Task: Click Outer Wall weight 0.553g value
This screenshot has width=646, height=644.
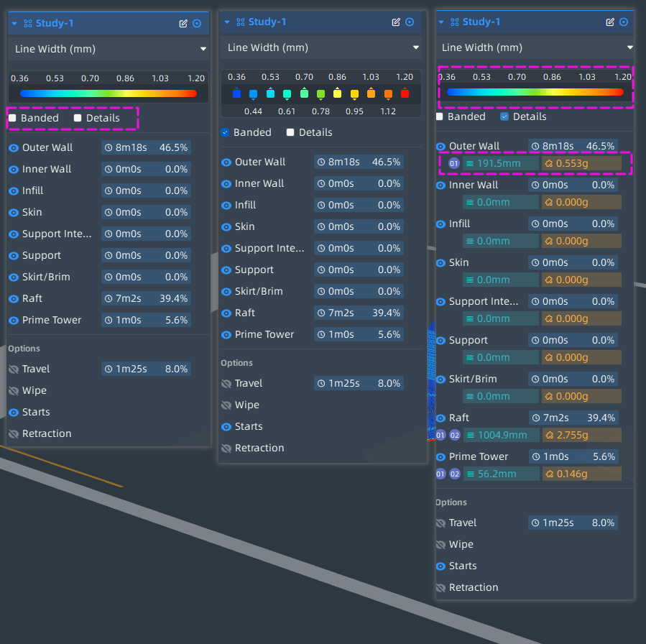Action: (x=581, y=164)
